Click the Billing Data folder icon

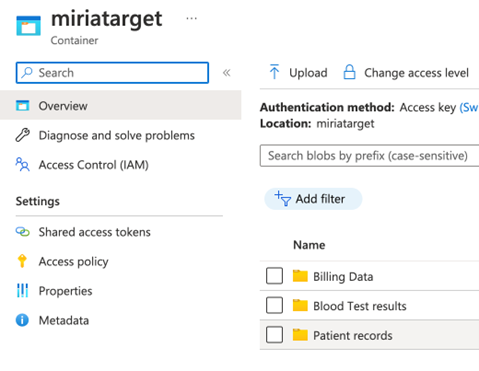click(300, 276)
